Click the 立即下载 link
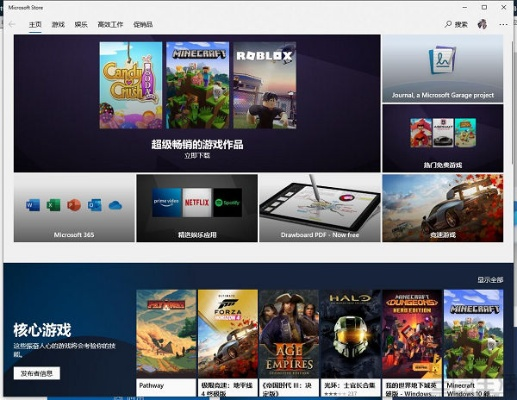The width and height of the screenshot is (517, 400). click(197, 156)
